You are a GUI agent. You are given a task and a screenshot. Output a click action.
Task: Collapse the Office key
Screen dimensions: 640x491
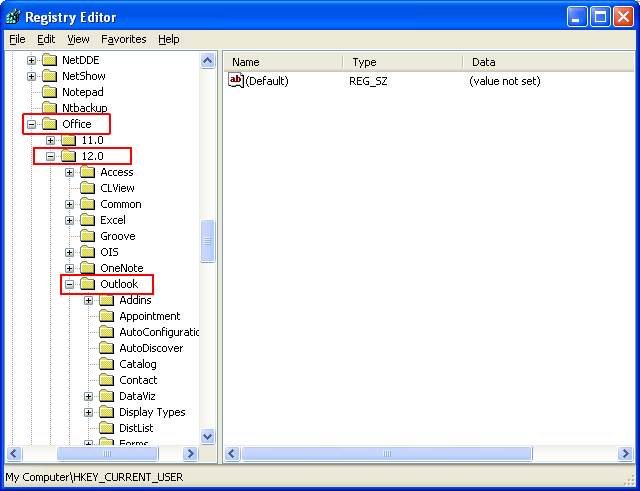(31, 124)
